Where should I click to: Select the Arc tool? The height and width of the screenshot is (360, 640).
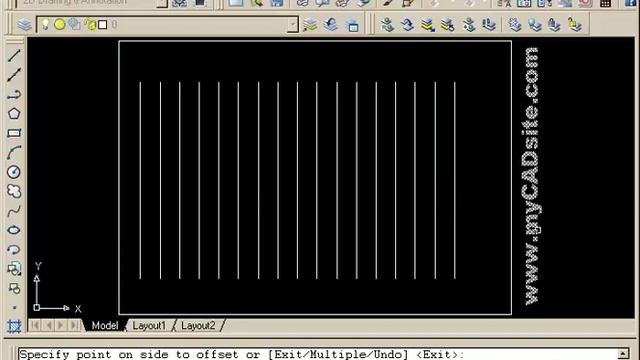(14, 153)
